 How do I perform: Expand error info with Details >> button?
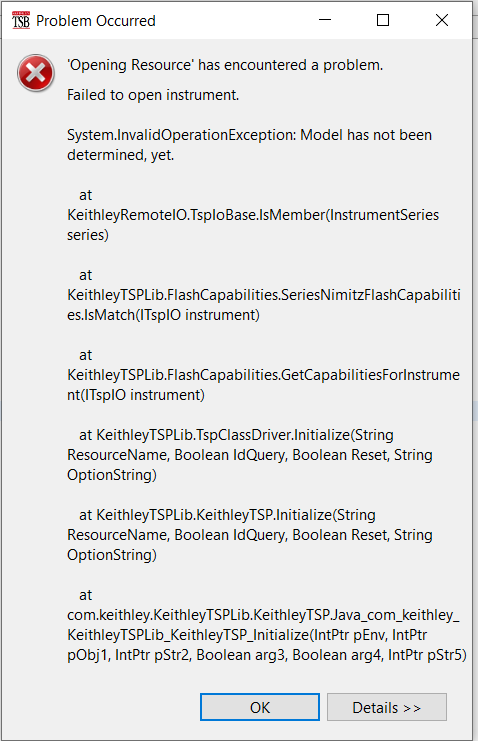point(387,707)
